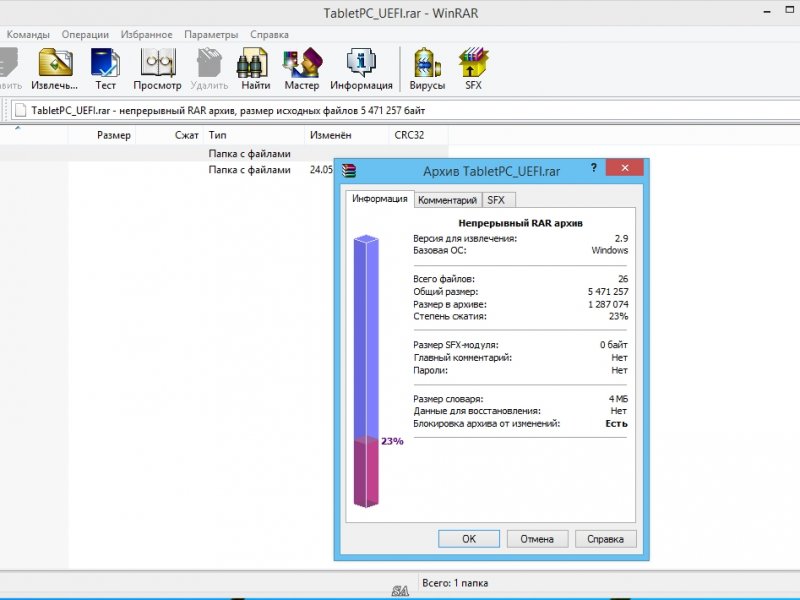Start the Вирусы virus scan icon

[x=427, y=63]
